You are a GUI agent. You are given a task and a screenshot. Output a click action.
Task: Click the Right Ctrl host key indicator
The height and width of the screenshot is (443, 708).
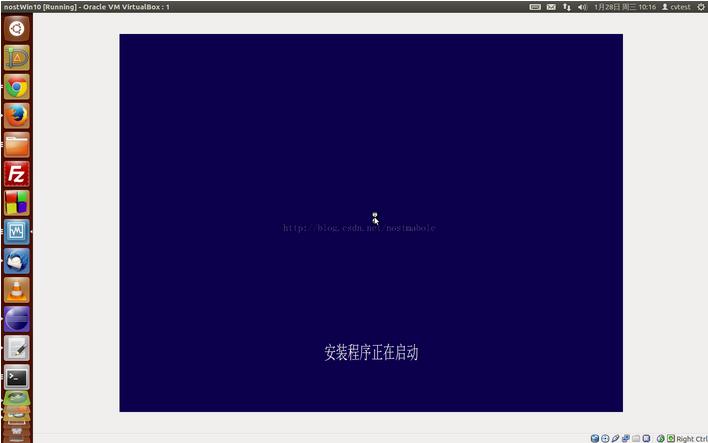pyautogui.click(x=692, y=439)
